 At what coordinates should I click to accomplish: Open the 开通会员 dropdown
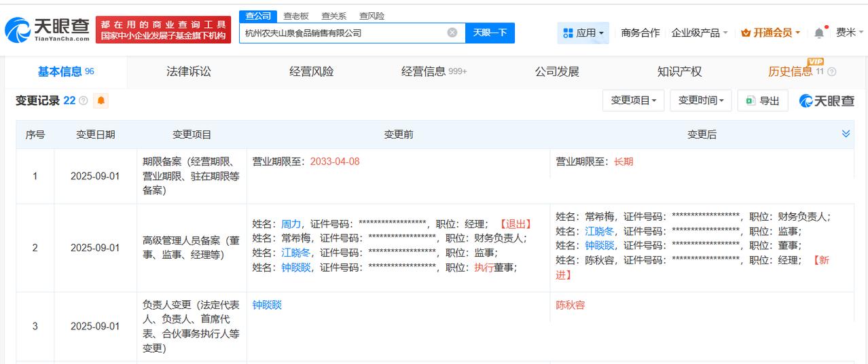pyautogui.click(x=771, y=33)
